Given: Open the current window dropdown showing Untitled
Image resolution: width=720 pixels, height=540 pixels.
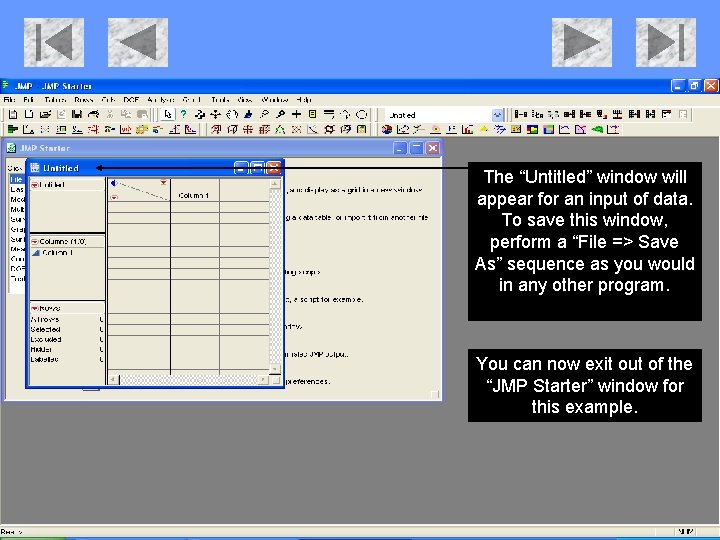Looking at the screenshot, I should [497, 115].
